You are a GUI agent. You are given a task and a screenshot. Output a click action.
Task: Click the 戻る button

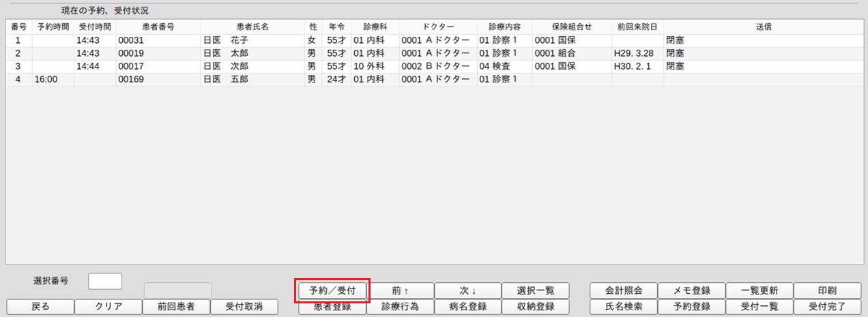(x=40, y=307)
